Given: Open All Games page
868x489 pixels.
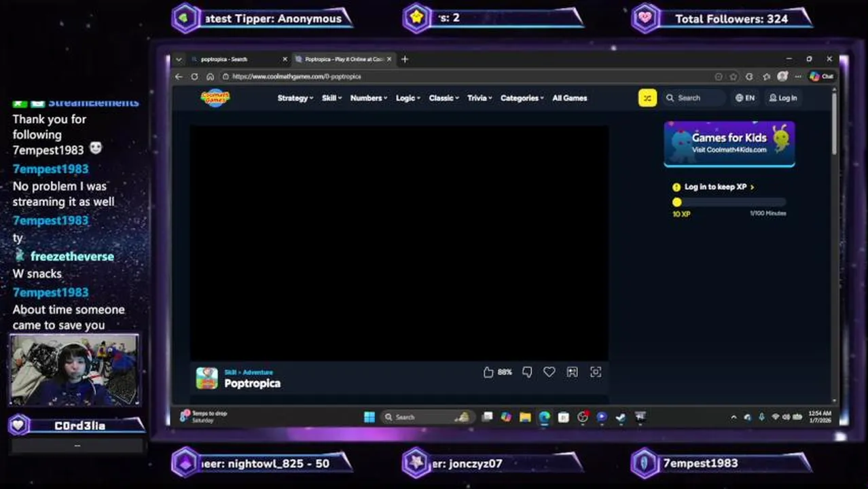Looking at the screenshot, I should point(570,98).
